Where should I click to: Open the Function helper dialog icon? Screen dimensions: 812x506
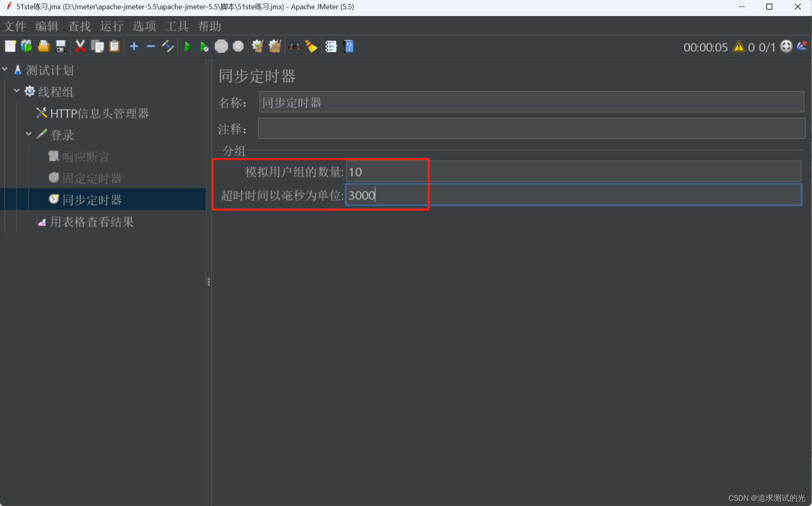click(331, 47)
